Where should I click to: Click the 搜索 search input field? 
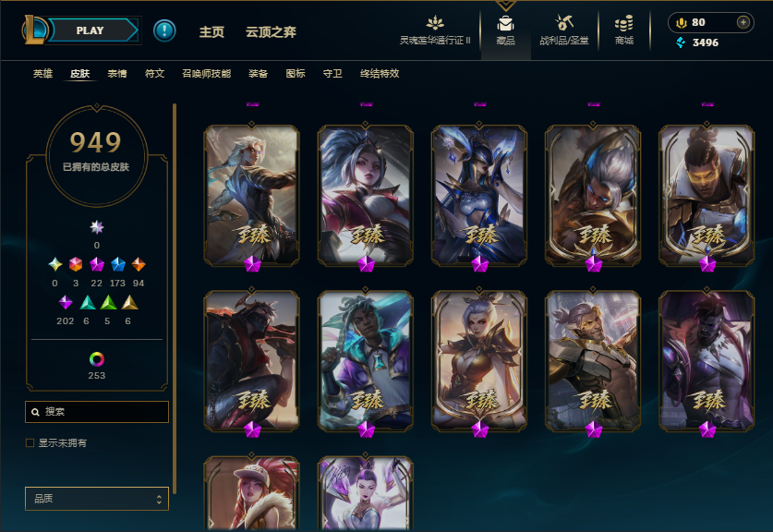[x=97, y=412]
